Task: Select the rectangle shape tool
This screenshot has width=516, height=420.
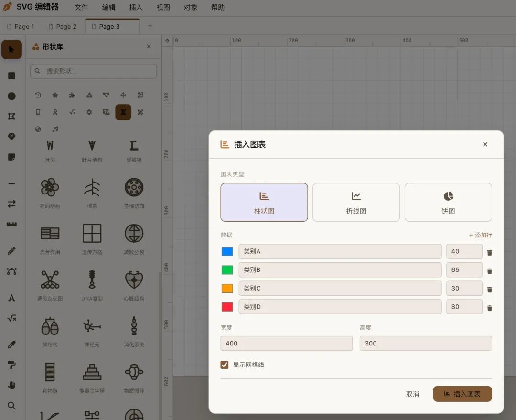Action: click(x=11, y=75)
